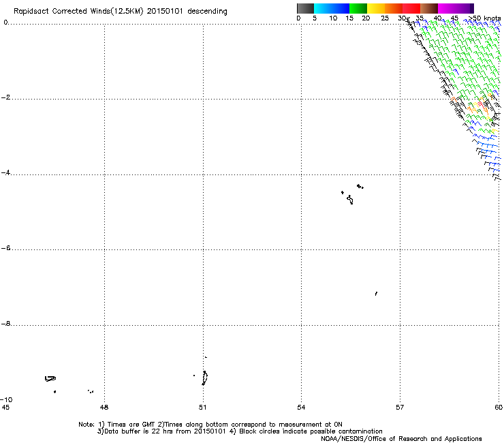The image size is (504, 443).
Task: Click the red wind barbs in the storm near 59.5E, 2S
Action: (x=480, y=104)
